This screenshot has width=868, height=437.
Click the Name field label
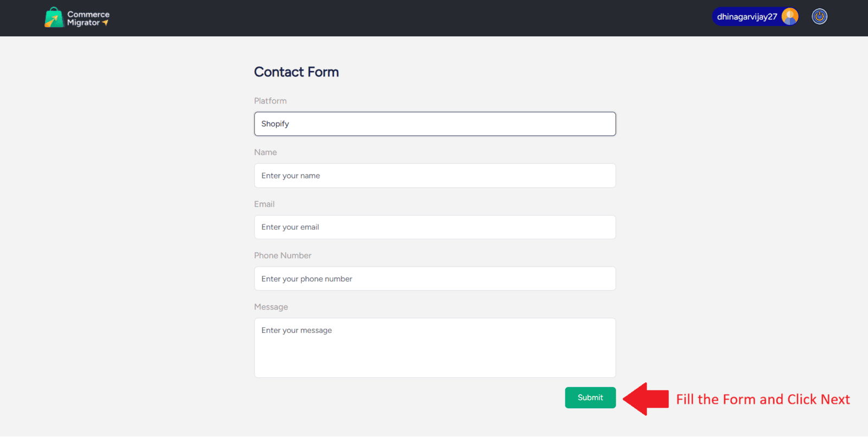click(265, 152)
